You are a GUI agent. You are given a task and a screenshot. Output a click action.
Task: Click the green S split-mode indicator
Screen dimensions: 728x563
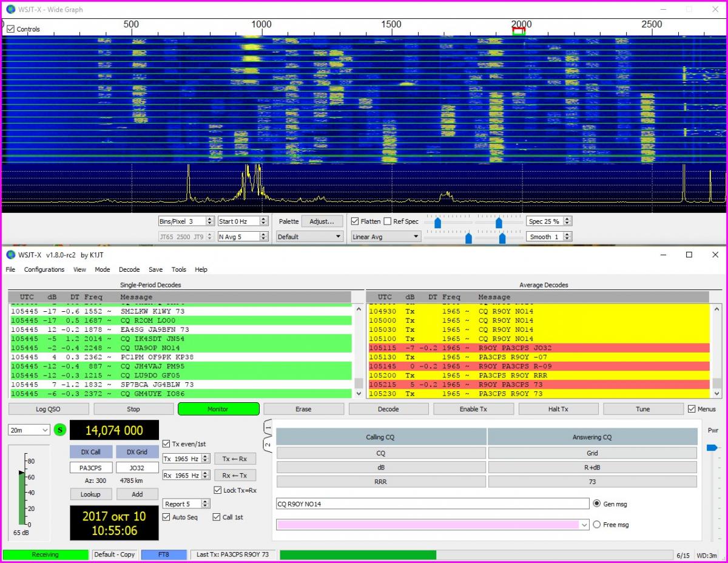60,430
